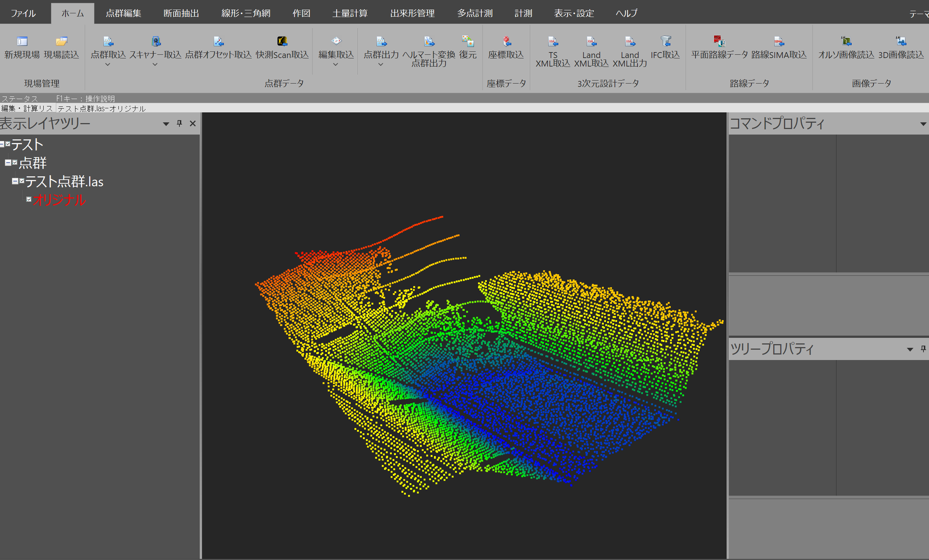Viewport: 929px width, 560px height.
Task: Select the 点群出力 point cloud export icon
Action: [x=381, y=42]
